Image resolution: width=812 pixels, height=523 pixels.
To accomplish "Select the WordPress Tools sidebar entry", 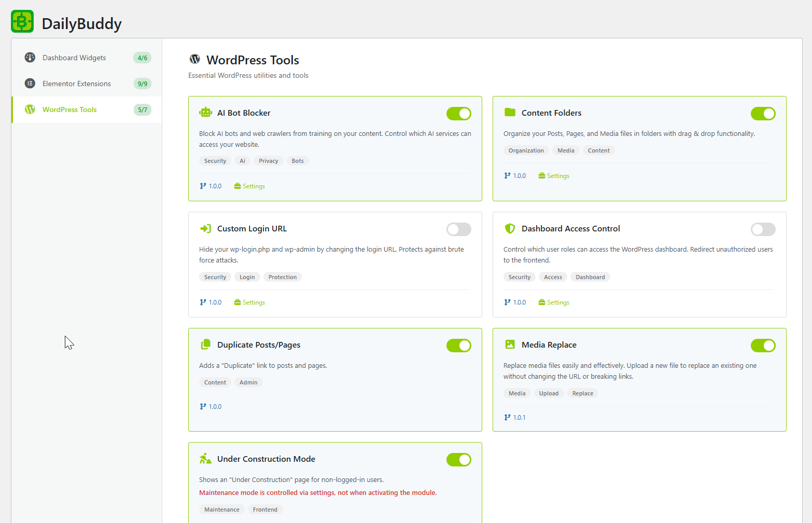I will coord(69,109).
